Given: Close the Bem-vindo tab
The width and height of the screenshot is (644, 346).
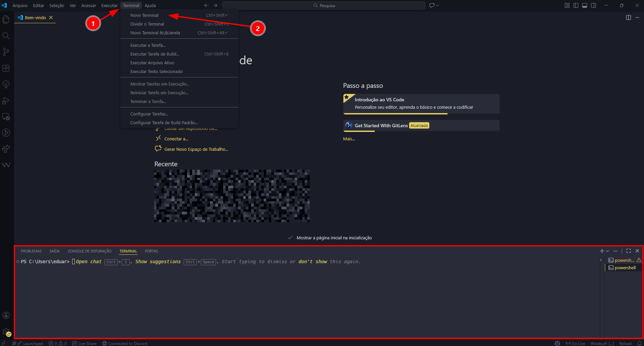Looking at the screenshot, I should tap(51, 18).
